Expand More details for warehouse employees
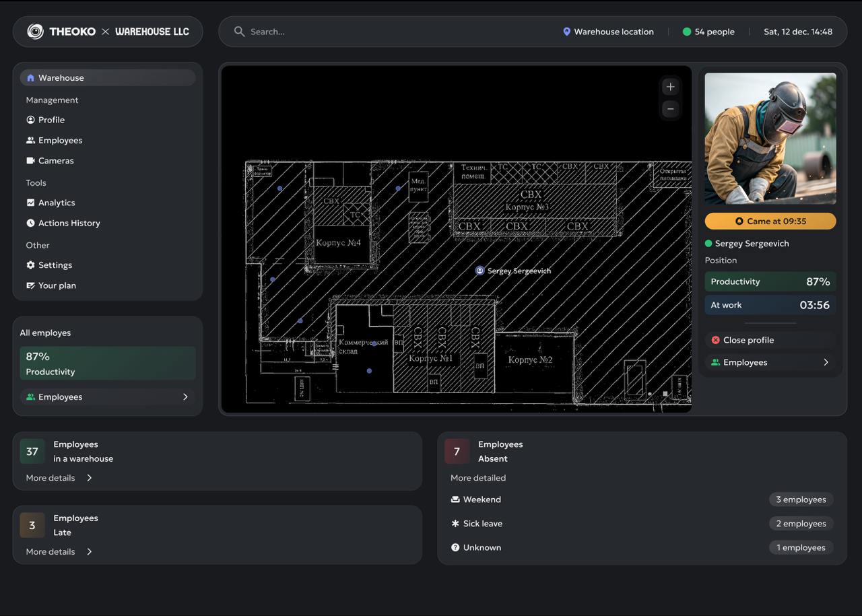The height and width of the screenshot is (616, 862). tap(59, 478)
